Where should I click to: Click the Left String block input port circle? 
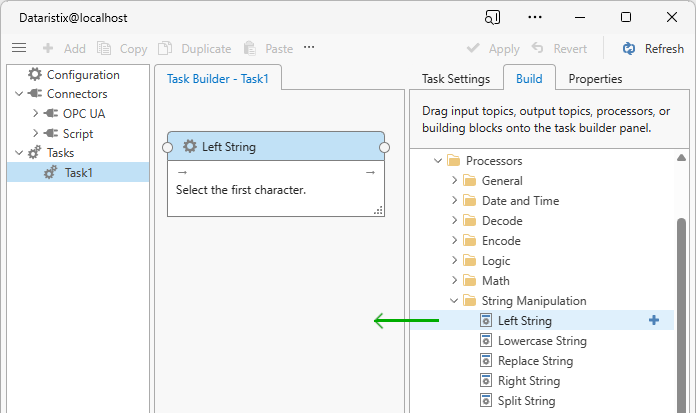click(x=167, y=147)
